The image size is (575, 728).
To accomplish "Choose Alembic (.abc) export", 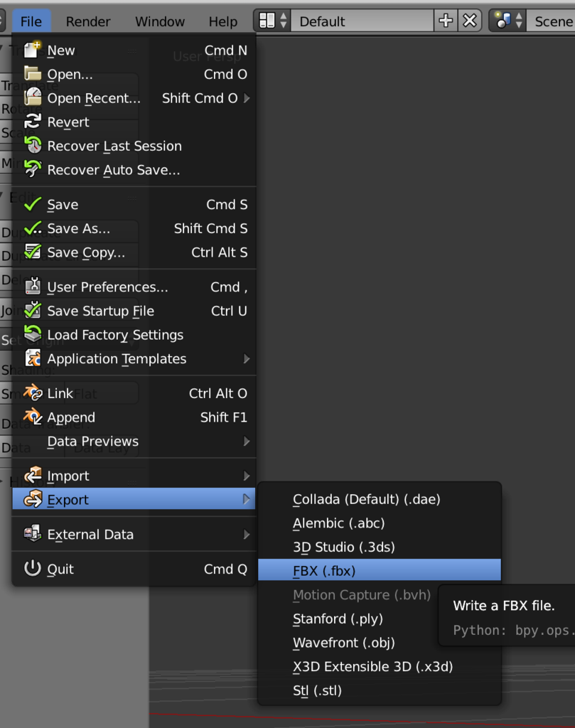I will point(380,523).
